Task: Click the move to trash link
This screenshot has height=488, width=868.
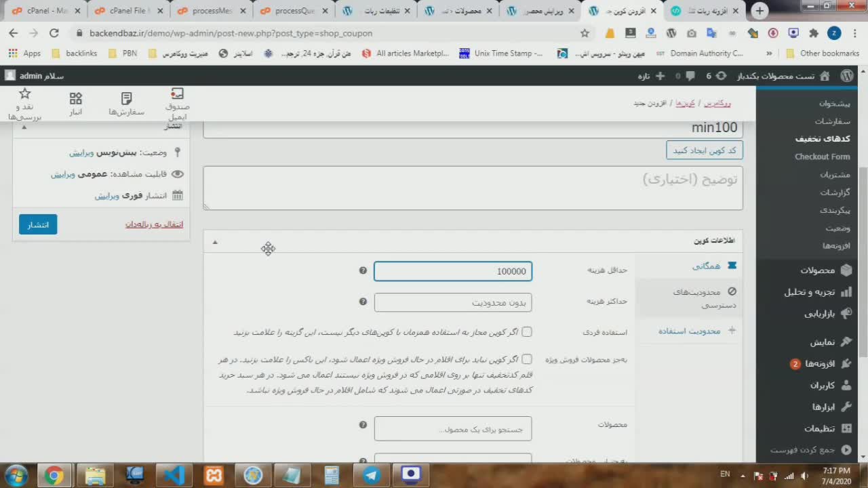Action: [x=154, y=224]
